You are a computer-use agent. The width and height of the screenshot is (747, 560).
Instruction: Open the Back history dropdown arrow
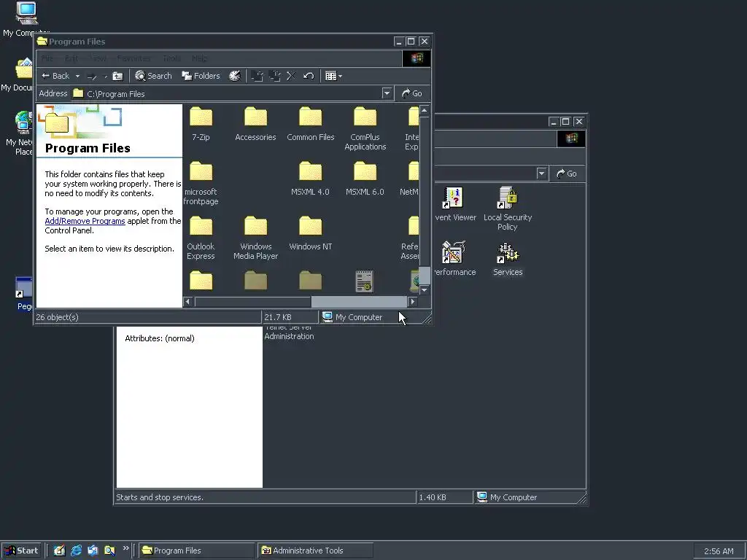[77, 76]
